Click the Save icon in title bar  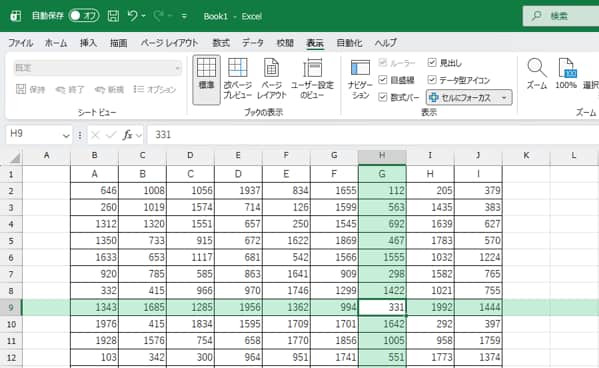click(113, 16)
